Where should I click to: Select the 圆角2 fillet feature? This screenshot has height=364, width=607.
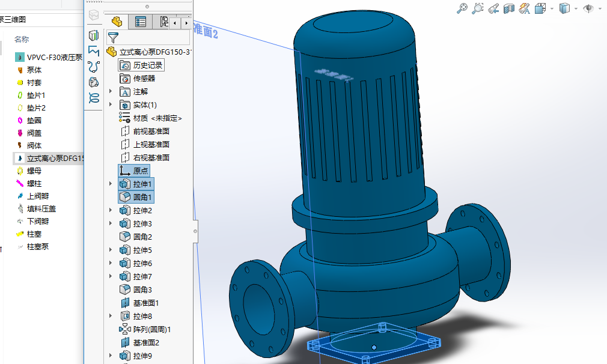point(136,237)
